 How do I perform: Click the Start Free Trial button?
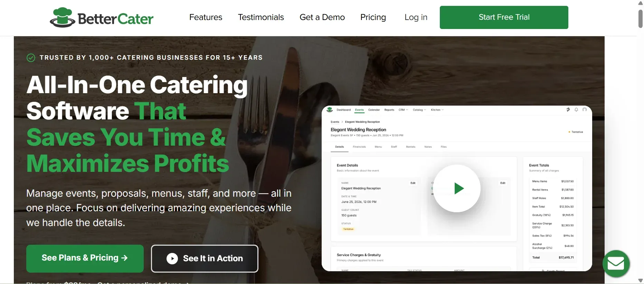(x=504, y=17)
